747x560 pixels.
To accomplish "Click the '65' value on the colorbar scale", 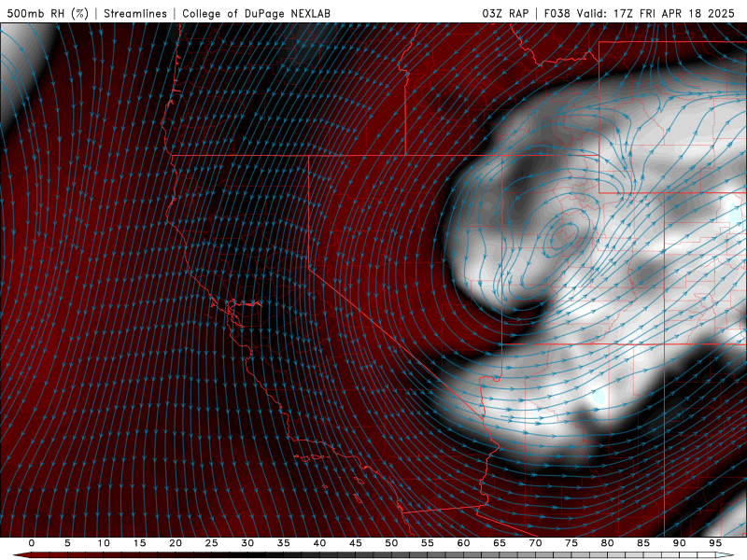I will pos(500,543).
